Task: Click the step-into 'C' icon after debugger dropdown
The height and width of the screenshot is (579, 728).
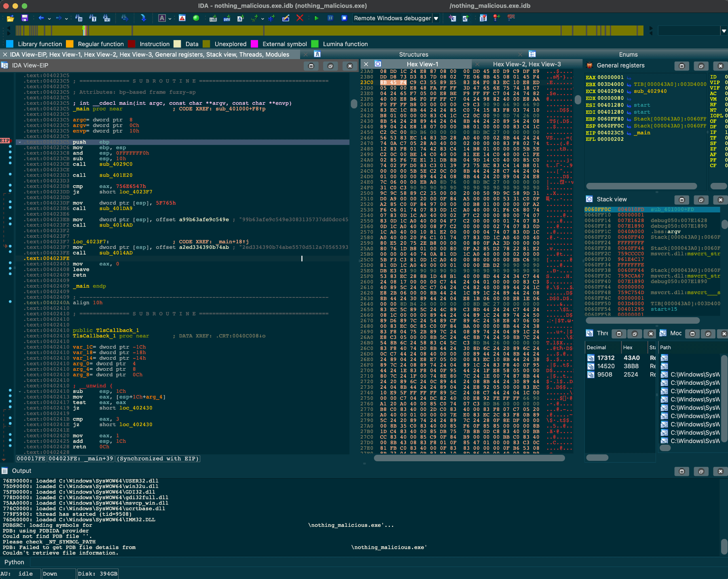Action: (x=453, y=18)
